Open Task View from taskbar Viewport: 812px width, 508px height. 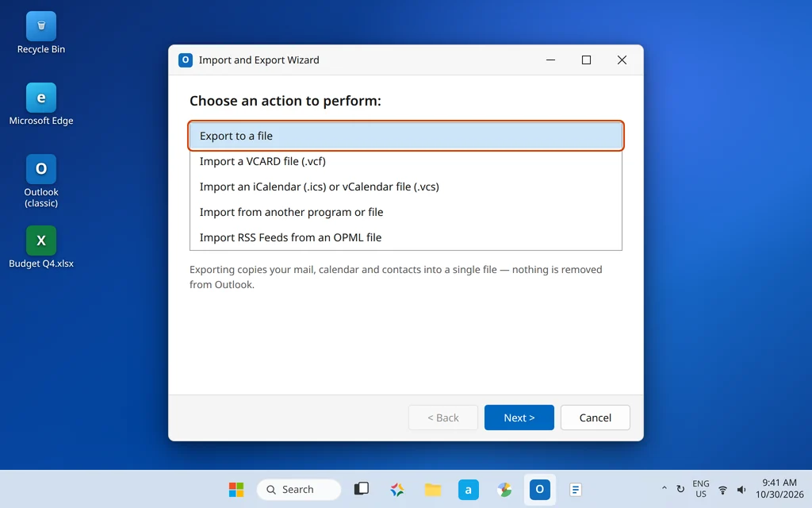point(362,489)
